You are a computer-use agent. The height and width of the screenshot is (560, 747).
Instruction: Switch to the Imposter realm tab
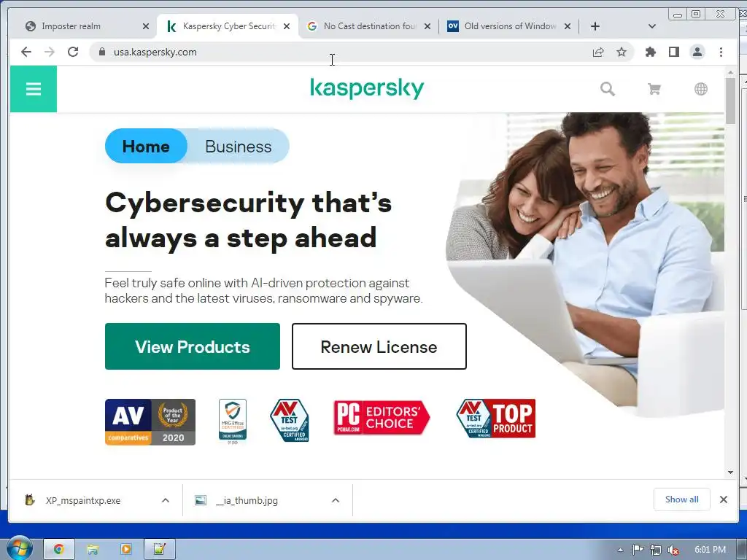point(82,26)
